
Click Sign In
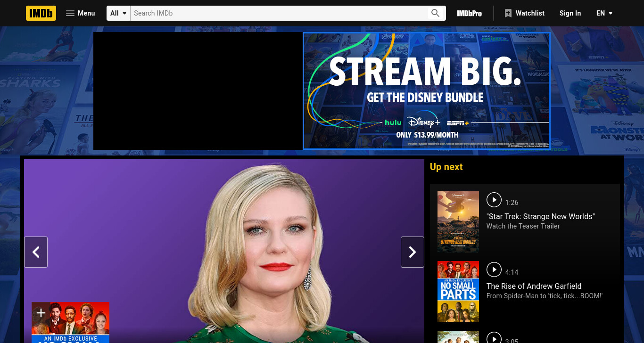click(x=570, y=13)
